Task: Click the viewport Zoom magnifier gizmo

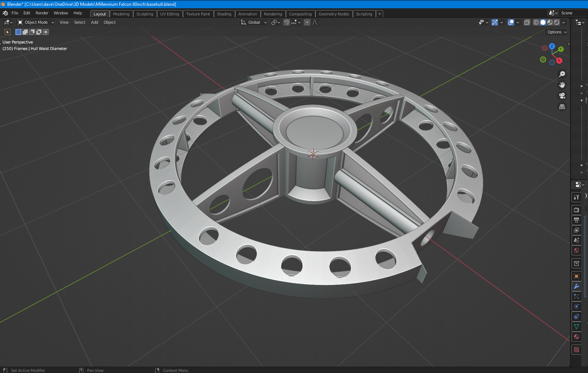Action: pos(562,74)
